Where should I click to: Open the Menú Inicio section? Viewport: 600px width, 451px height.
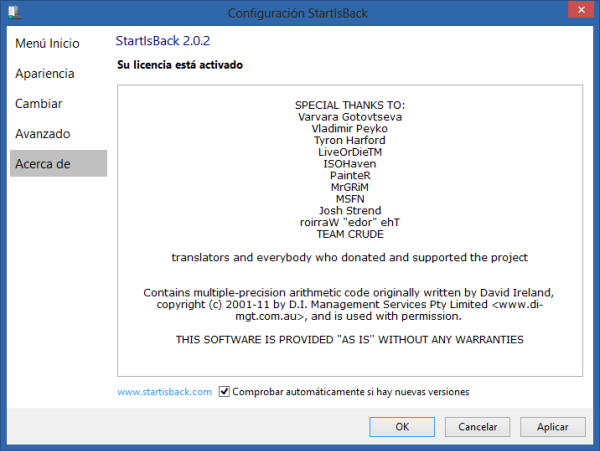pos(47,43)
